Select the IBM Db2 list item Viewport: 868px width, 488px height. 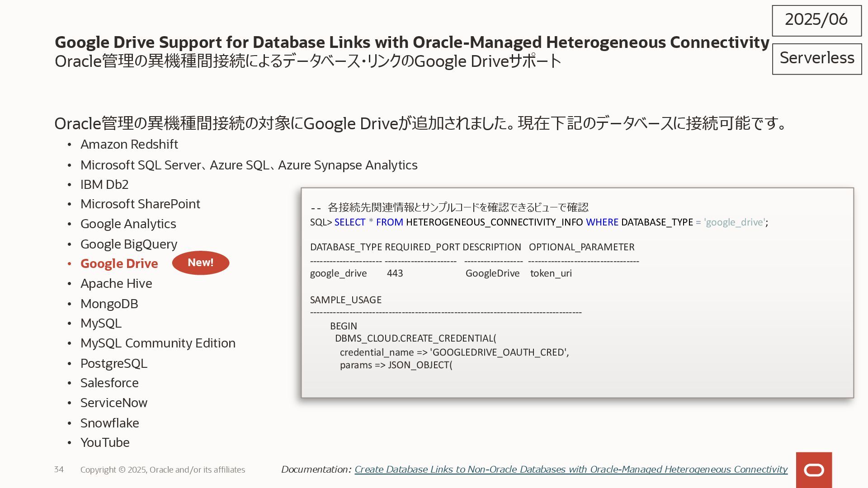(x=104, y=184)
